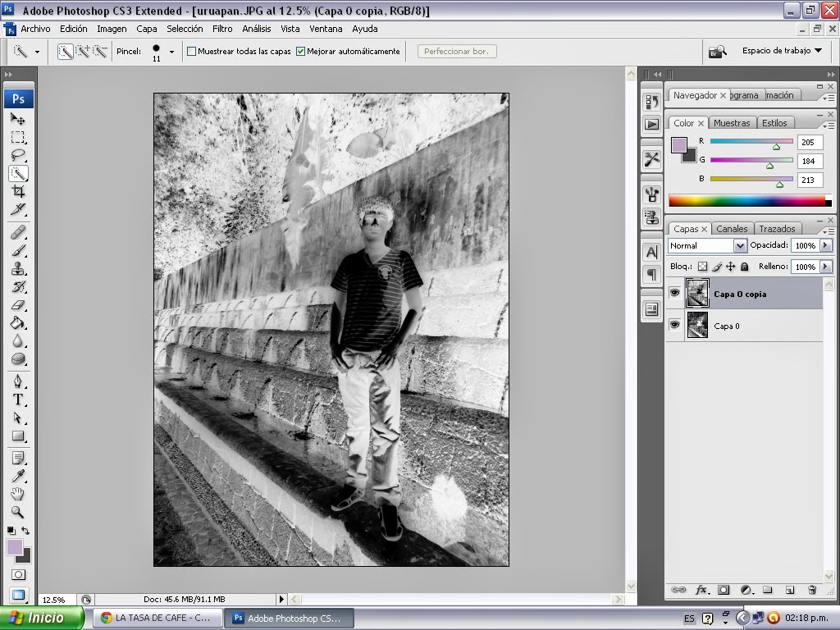Open the Filtro menu

[221, 29]
